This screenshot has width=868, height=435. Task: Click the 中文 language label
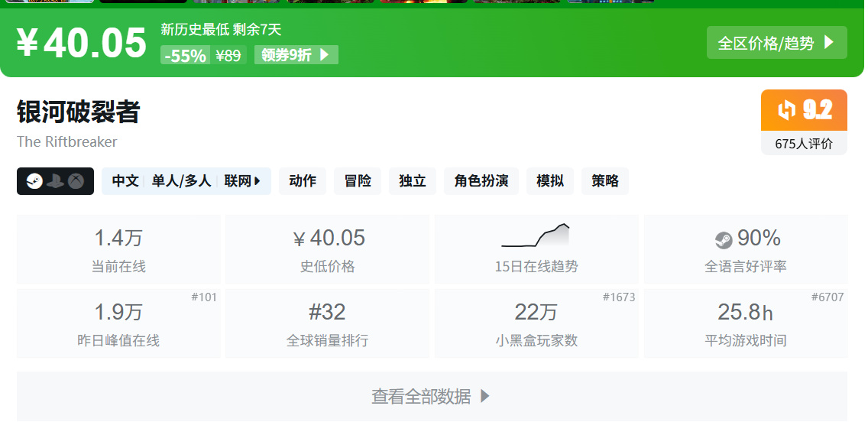125,181
